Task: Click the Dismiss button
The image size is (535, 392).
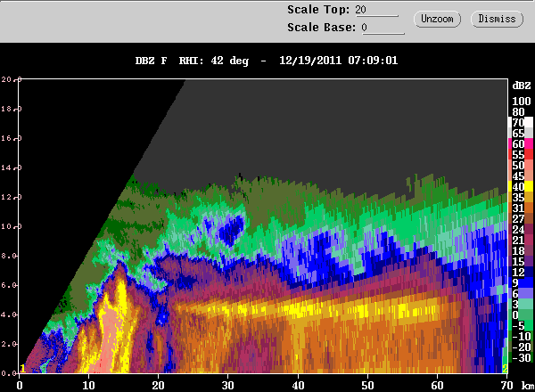Action: point(497,19)
